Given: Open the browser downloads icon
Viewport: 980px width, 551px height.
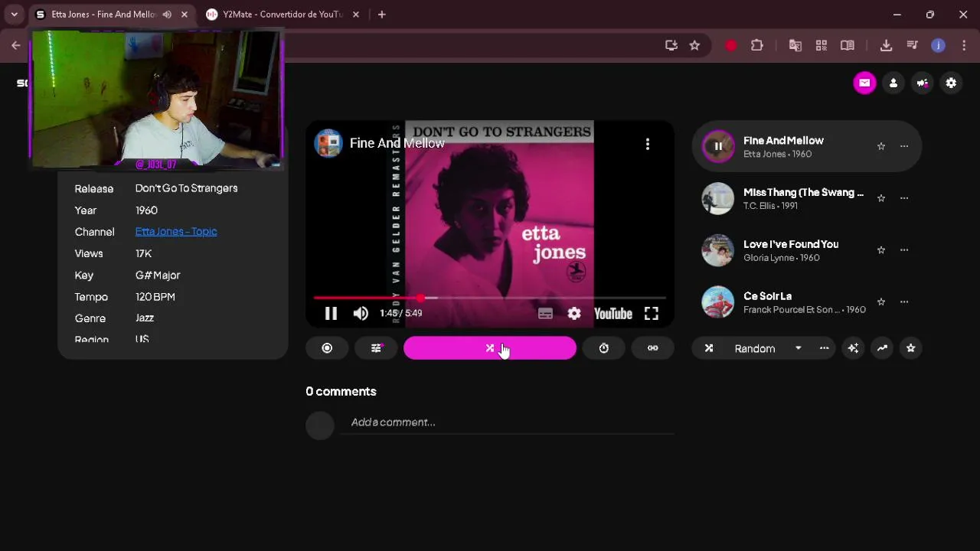Looking at the screenshot, I should pyautogui.click(x=886, y=46).
